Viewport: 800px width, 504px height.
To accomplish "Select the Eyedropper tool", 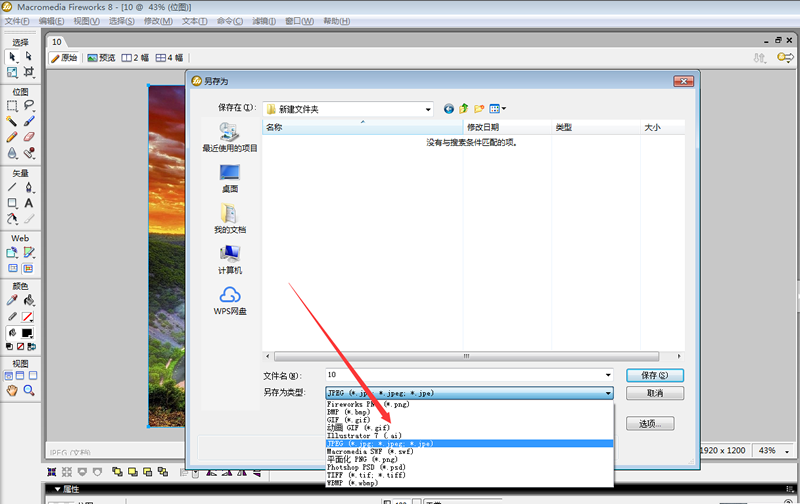I will coord(12,300).
